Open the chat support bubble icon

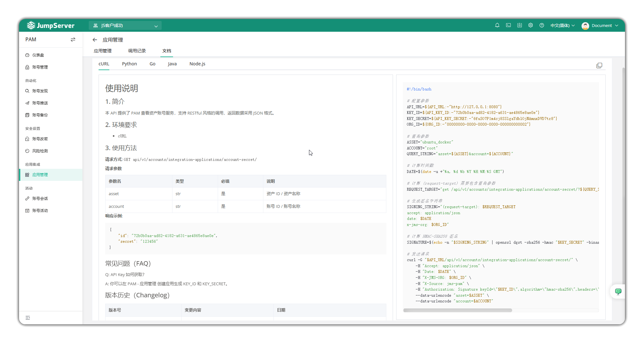618,291
